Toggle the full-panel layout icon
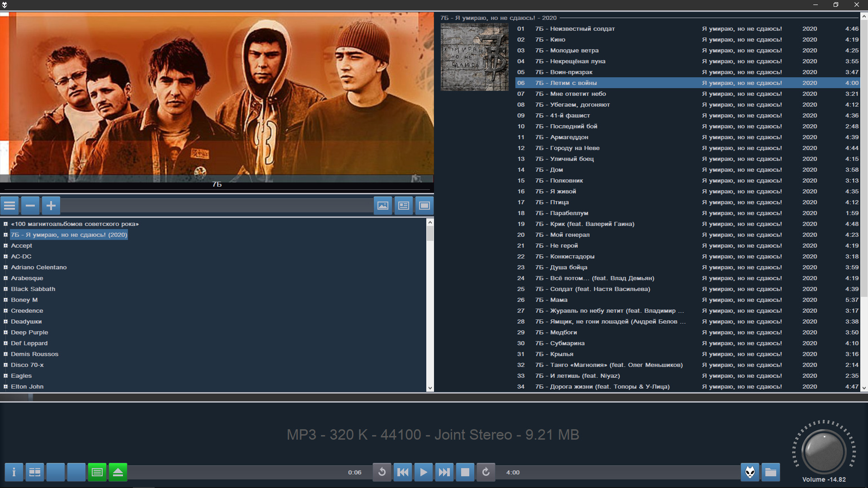 point(425,206)
